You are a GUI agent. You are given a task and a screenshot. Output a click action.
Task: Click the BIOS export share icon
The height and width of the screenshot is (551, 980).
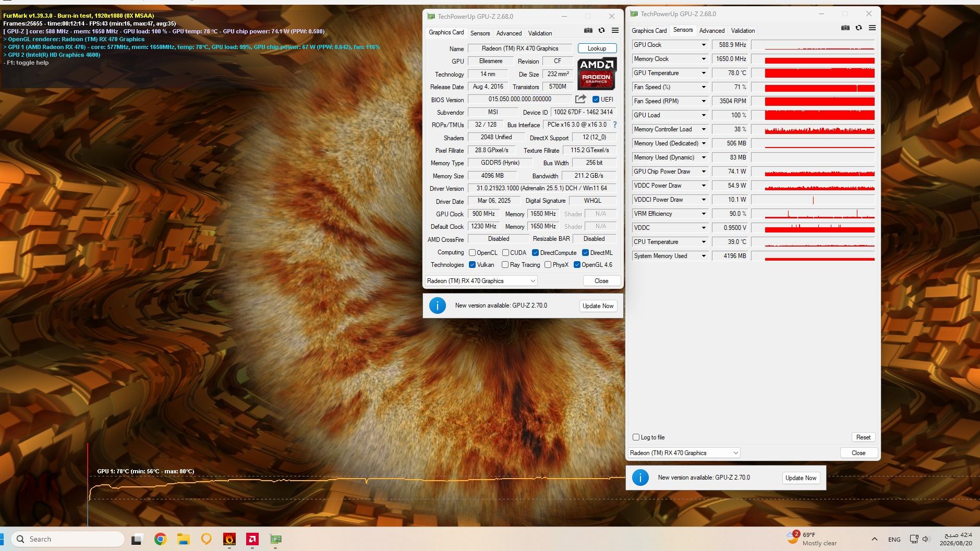coord(580,99)
